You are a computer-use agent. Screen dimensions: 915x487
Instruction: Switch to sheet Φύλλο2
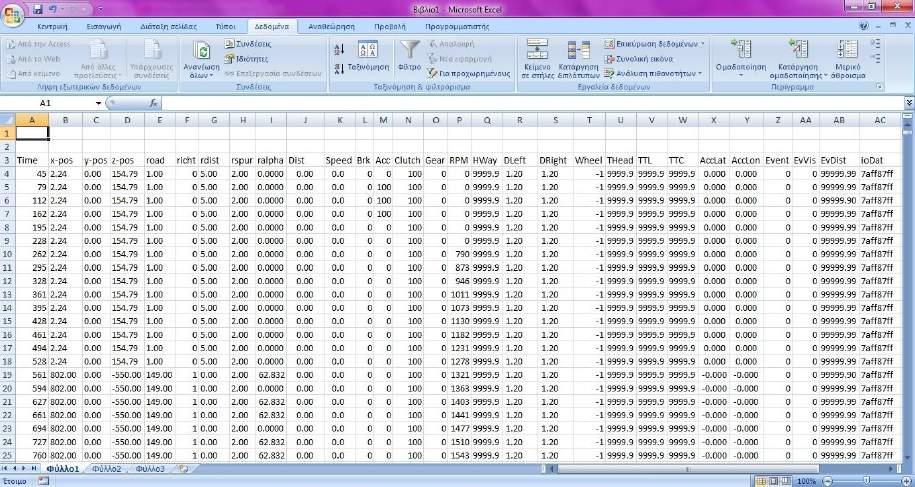tap(107, 469)
